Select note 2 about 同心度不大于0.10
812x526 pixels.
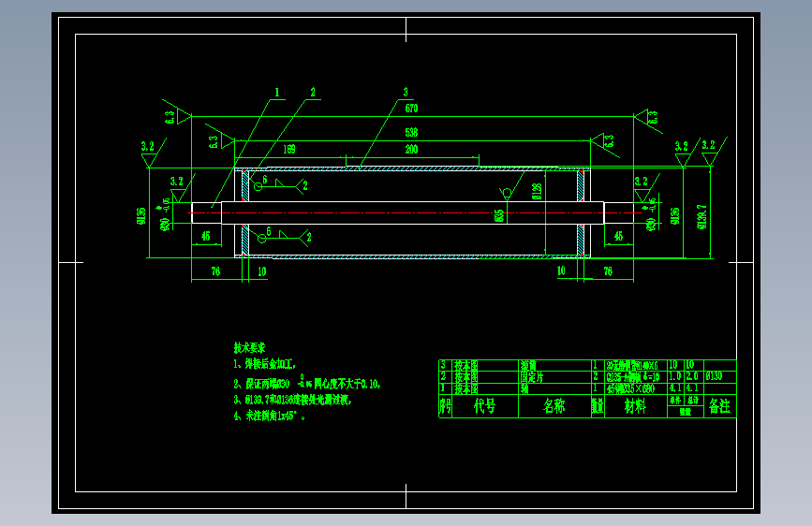pos(307,384)
